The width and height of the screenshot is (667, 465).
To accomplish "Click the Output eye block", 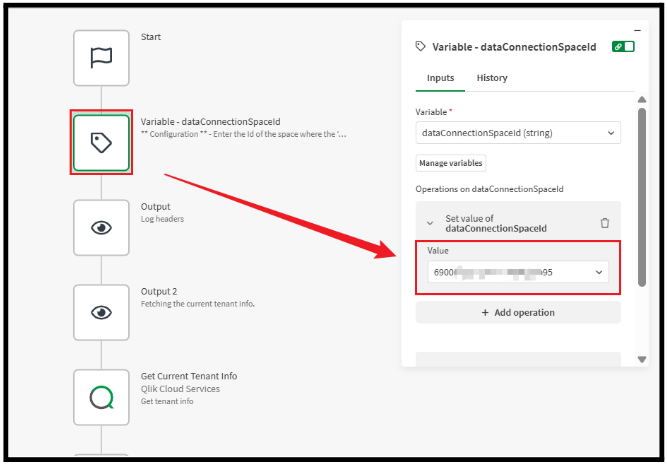I will pyautogui.click(x=101, y=228).
